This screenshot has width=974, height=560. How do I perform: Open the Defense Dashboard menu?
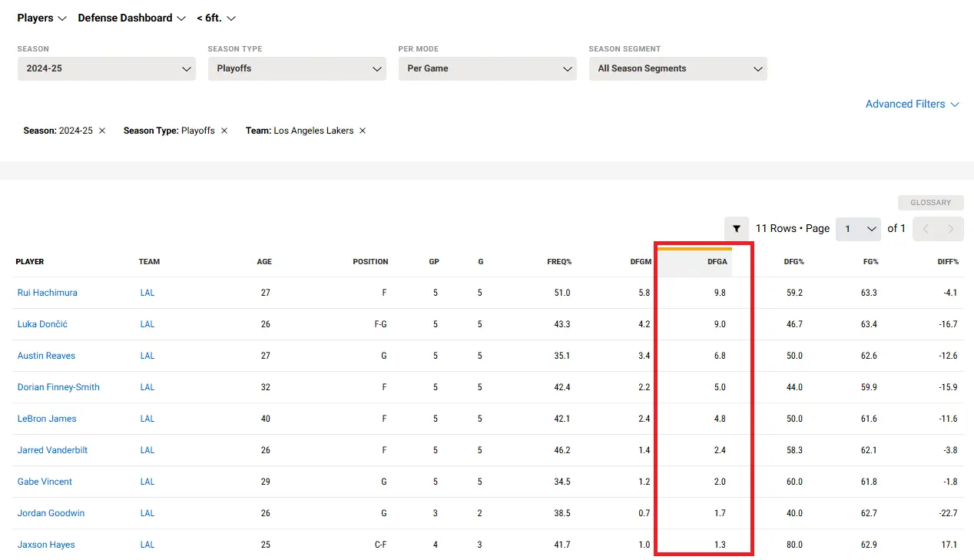click(132, 18)
